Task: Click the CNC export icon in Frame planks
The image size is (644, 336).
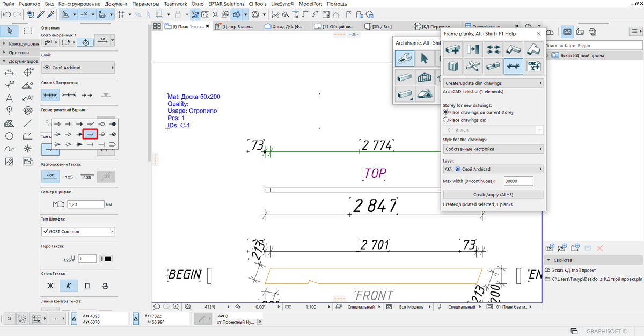Action: pyautogui.click(x=533, y=65)
